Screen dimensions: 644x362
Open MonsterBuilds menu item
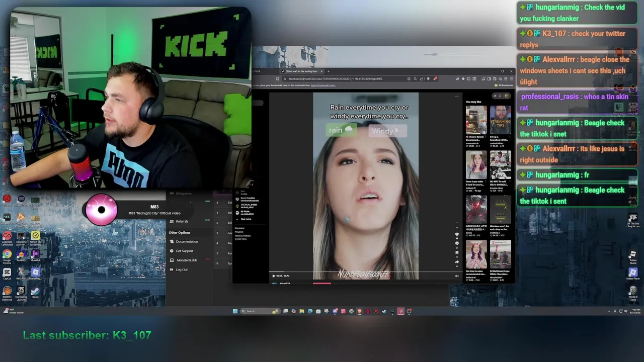tap(186, 260)
